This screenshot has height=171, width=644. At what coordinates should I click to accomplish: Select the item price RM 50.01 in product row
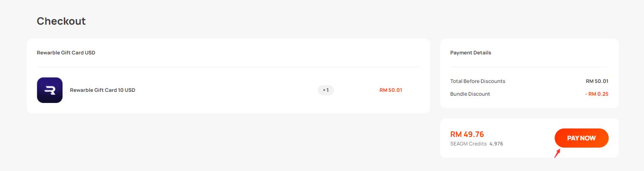(391, 90)
